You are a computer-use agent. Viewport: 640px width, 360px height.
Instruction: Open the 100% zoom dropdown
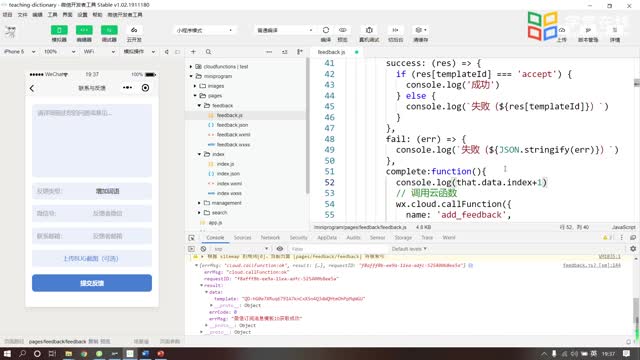59,52
